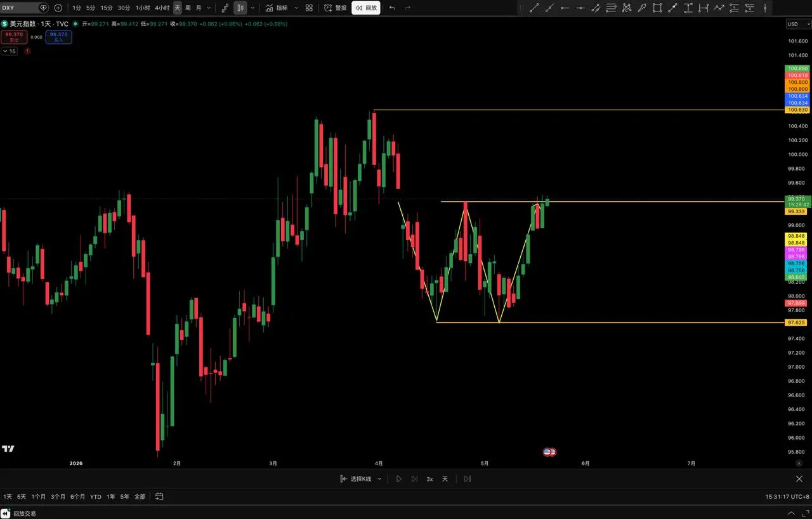Set the date range to 3个月
812x519 pixels.
coord(58,497)
